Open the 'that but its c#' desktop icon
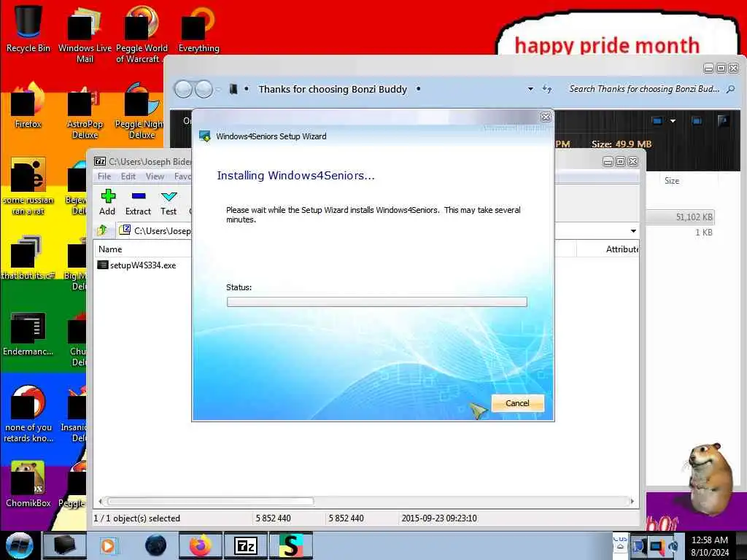747x560 pixels. coord(28,257)
